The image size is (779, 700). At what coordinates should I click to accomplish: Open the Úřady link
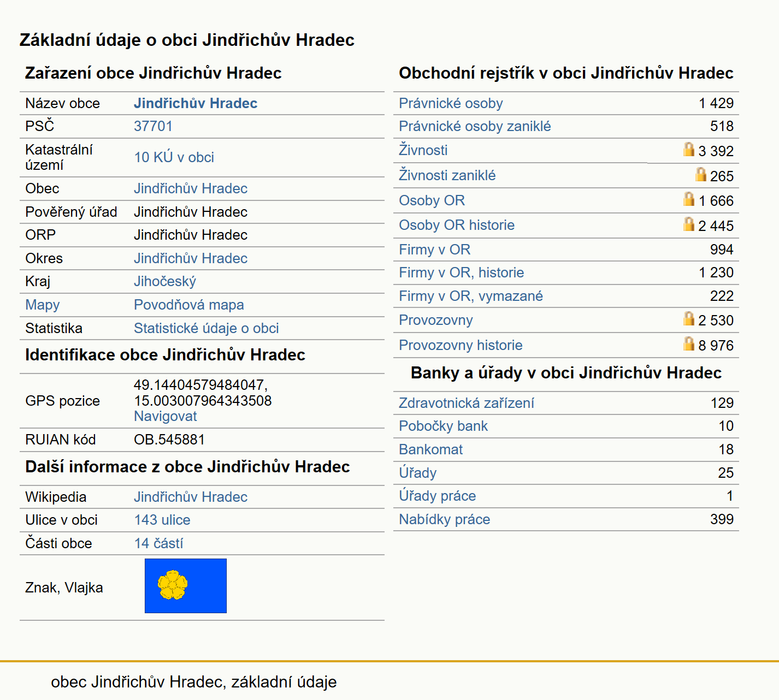[418, 473]
